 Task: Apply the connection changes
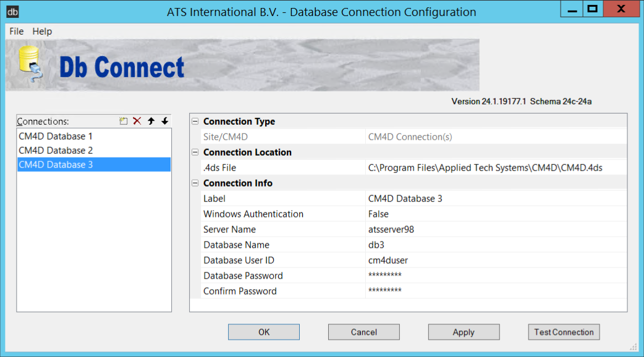coord(464,332)
